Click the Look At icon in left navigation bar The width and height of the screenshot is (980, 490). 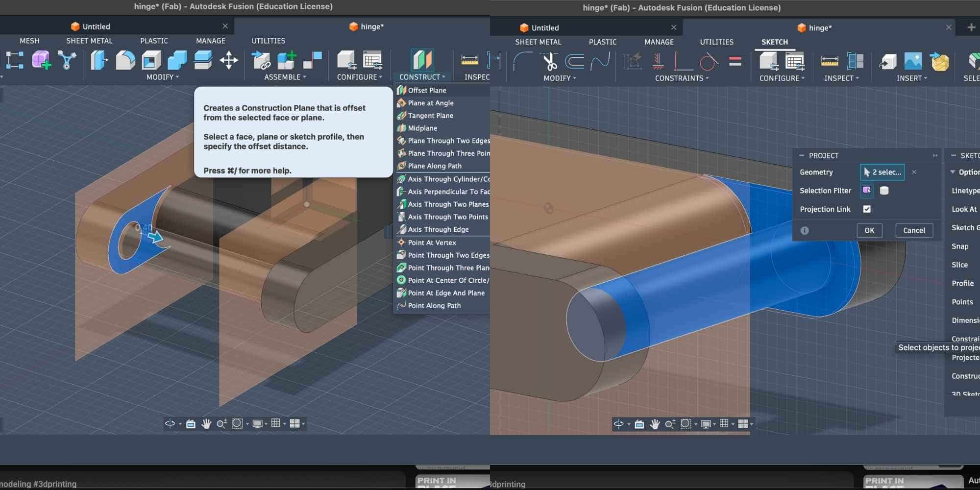(191, 424)
